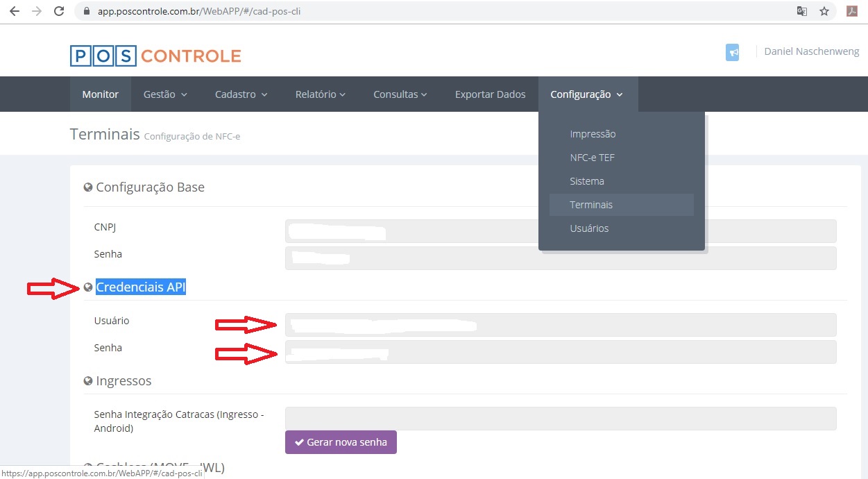
Task: Click the Senha field under Credenciais API
Action: (x=561, y=352)
